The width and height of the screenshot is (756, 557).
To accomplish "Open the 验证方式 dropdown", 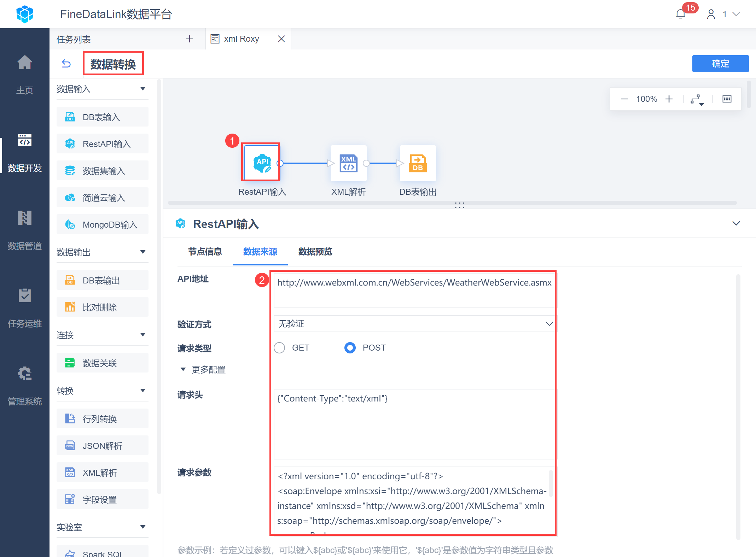I will [x=414, y=324].
